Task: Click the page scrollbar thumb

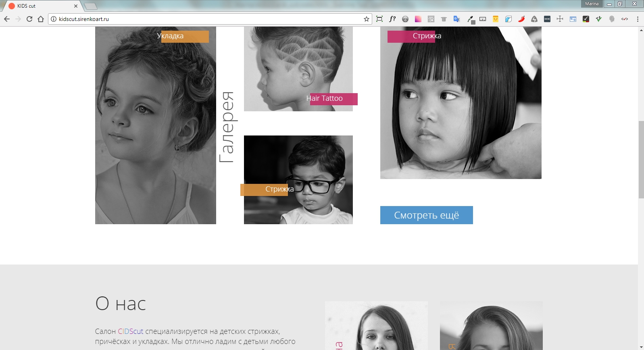Action: coord(641,160)
